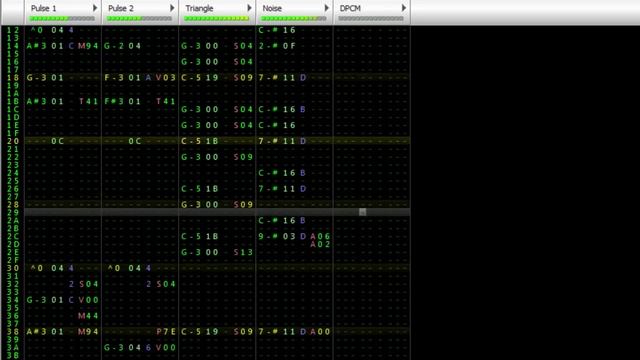This screenshot has width=640, height=360.
Task: Select G-3 note in Pulse 2 row 3A
Action: [113, 348]
